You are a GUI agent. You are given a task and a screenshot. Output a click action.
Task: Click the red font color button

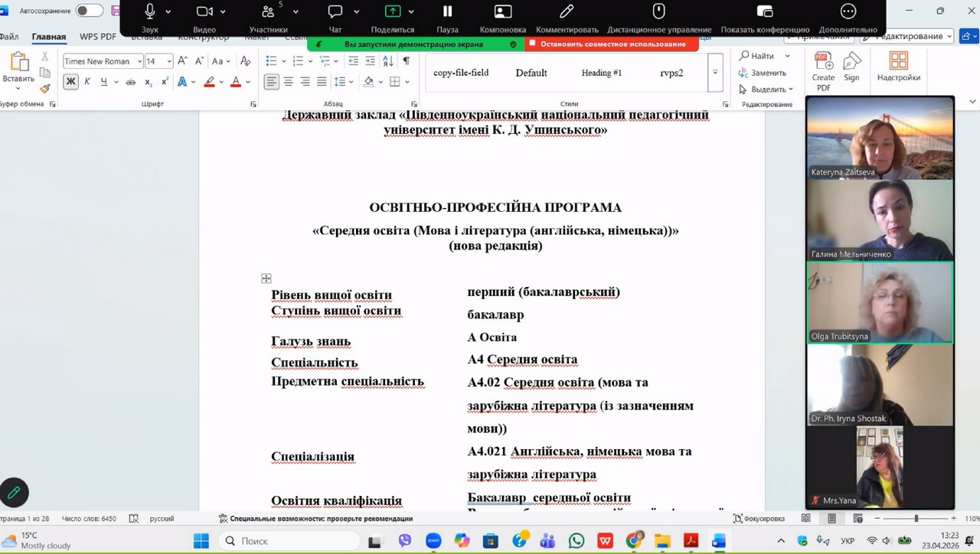click(236, 82)
